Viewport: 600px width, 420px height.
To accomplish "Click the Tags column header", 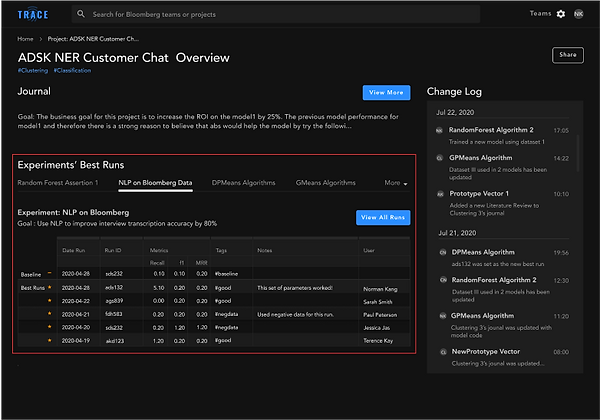I will (x=221, y=251).
